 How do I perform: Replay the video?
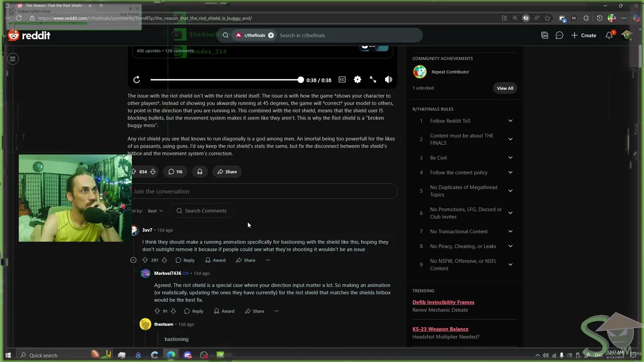[137, 79]
